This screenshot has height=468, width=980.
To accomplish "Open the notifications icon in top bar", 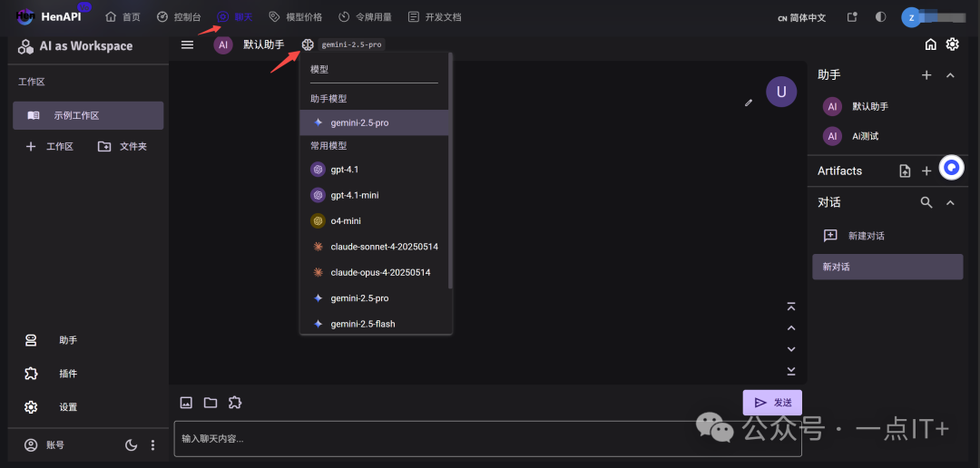I will [852, 17].
